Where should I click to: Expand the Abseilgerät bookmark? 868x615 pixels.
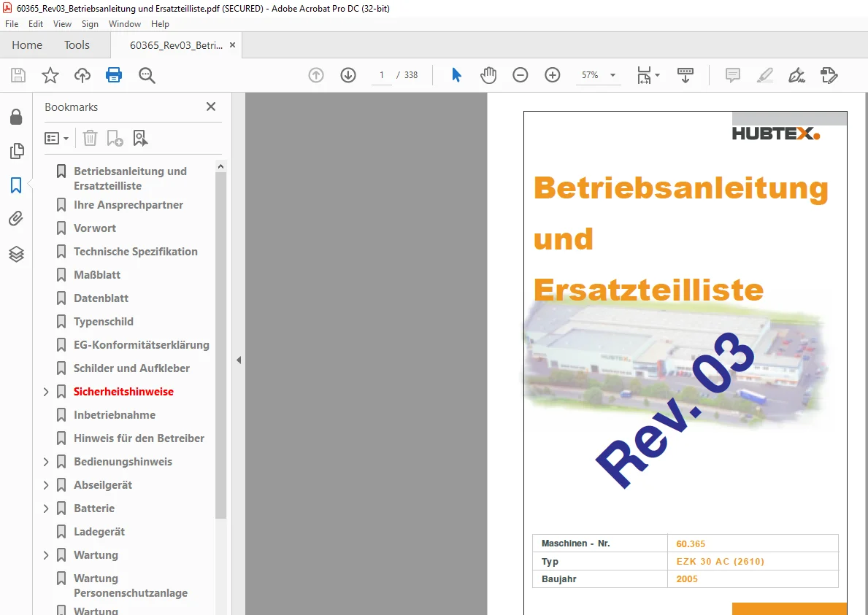pyautogui.click(x=46, y=485)
